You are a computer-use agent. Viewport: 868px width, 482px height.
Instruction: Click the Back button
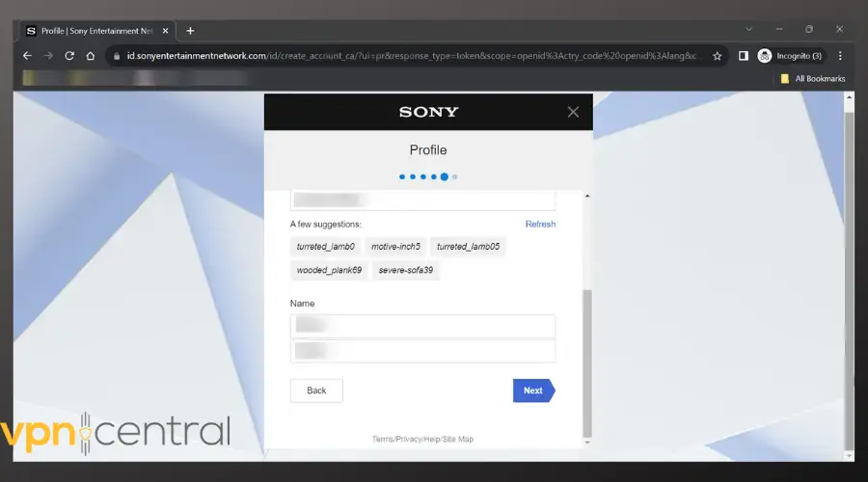[316, 390]
